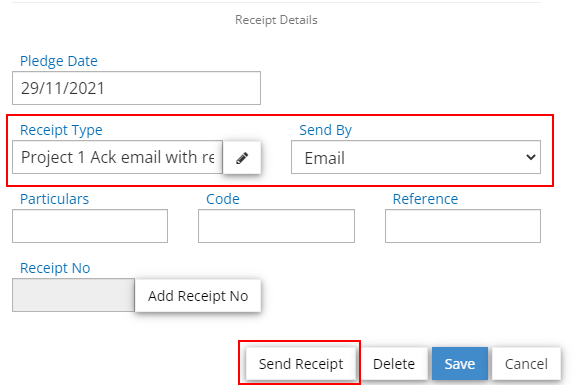Delete this pledge with the Delete button
Screen dimensions: 578x385
pyautogui.click(x=394, y=364)
